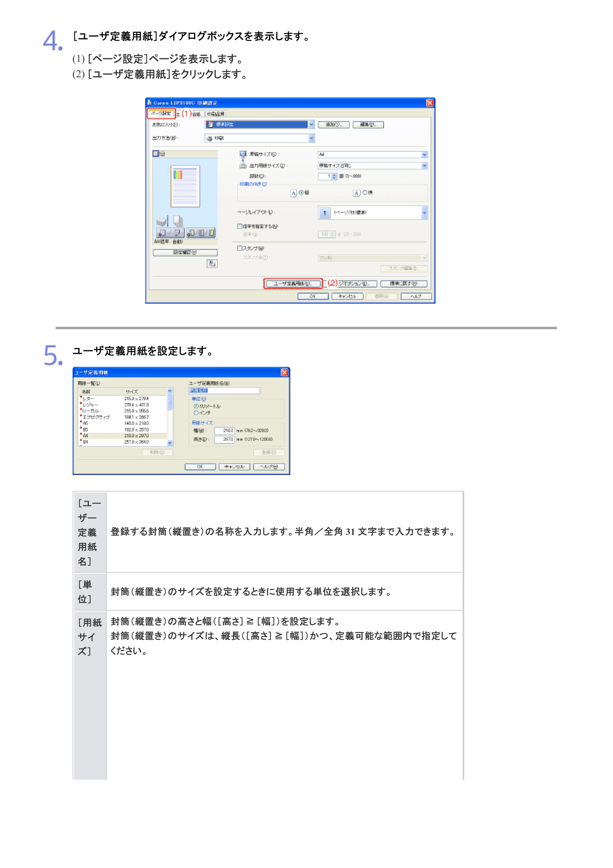
Task: Click the portrait orientation A icon
Action: point(293,193)
